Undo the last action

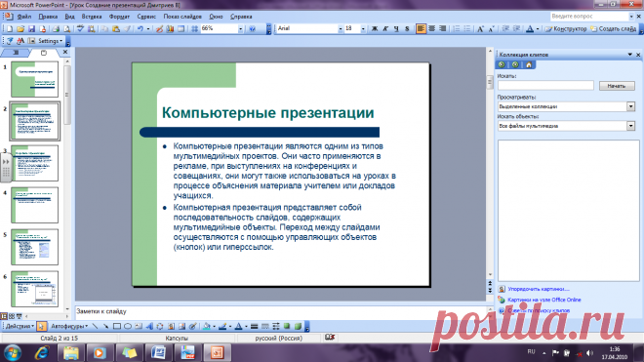point(141,28)
